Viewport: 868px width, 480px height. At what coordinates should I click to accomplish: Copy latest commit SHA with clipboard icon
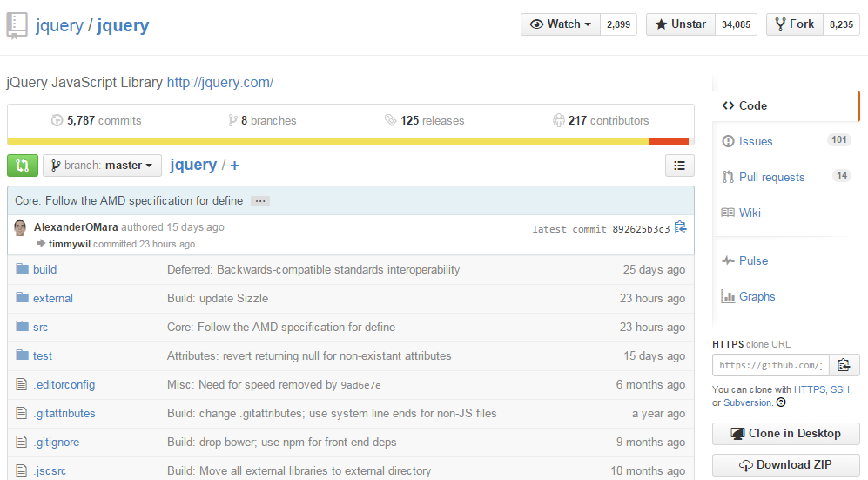pos(680,228)
